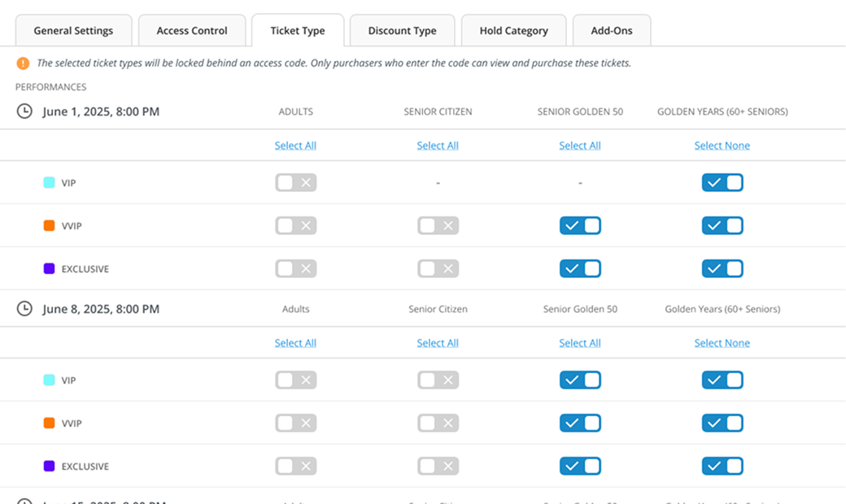
Task: Click the clock icon beside June 1 performance
Action: 24,111
